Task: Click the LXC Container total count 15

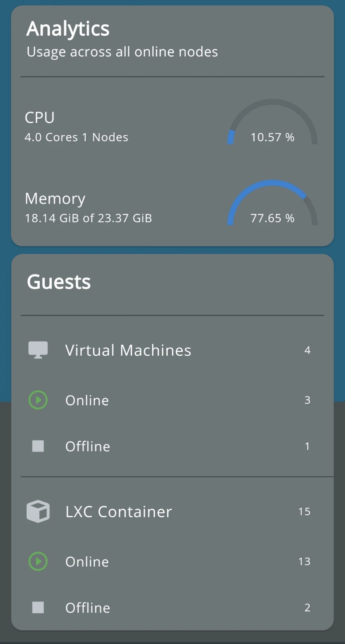Action: click(x=304, y=511)
